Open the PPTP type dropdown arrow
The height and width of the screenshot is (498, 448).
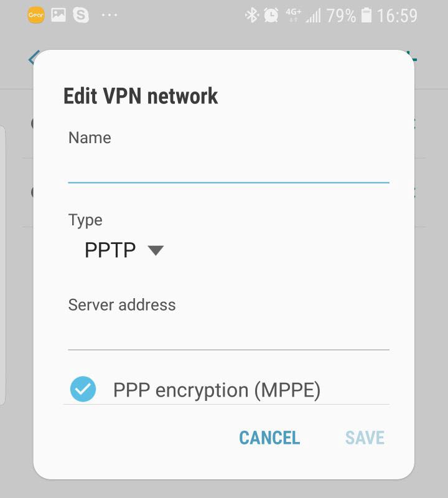click(x=156, y=250)
